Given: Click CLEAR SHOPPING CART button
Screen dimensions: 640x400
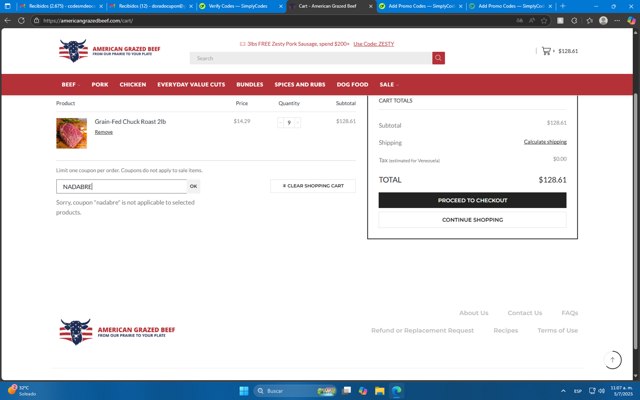Looking at the screenshot, I should tap(313, 186).
